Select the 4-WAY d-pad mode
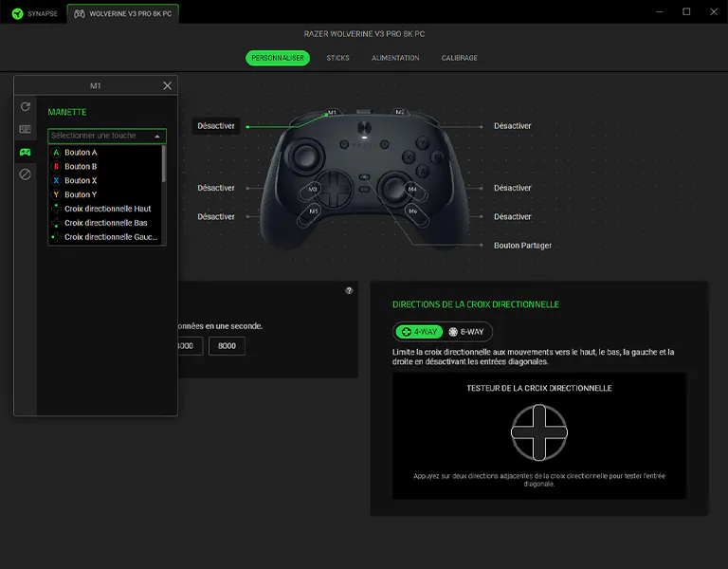The width and height of the screenshot is (728, 569). 417,332
